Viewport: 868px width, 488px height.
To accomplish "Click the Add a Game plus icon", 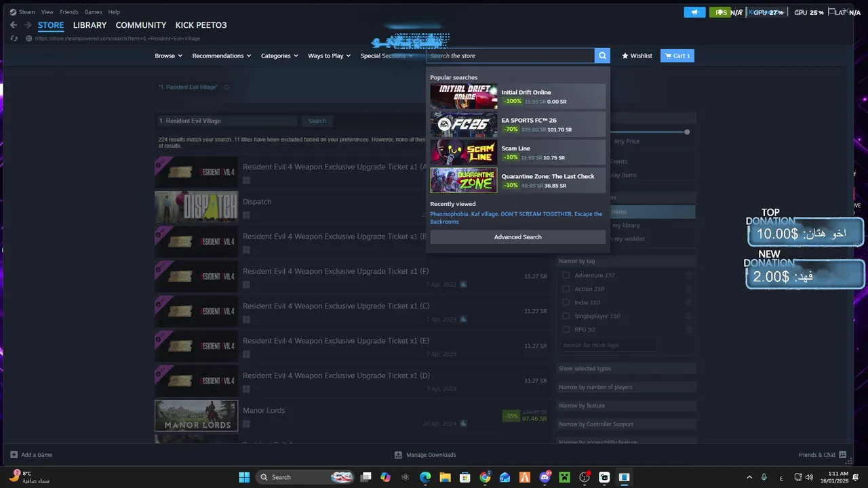I will coord(14,455).
